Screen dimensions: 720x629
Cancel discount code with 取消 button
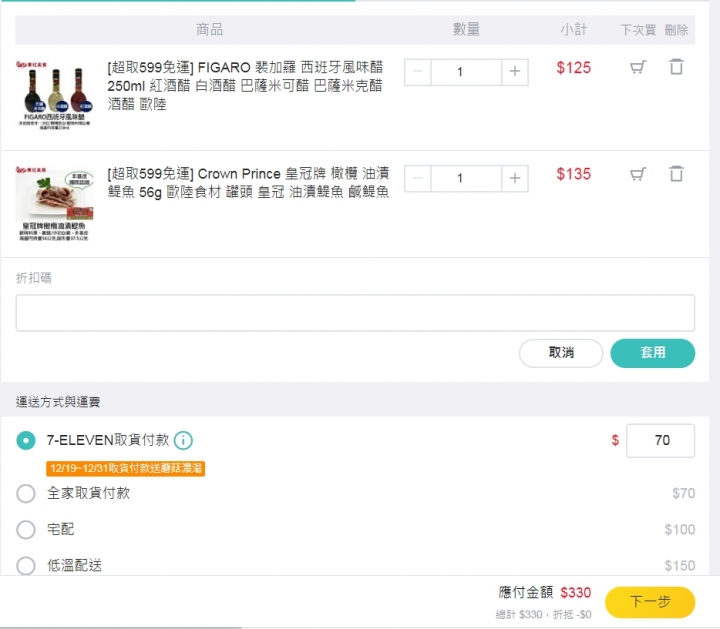point(561,353)
